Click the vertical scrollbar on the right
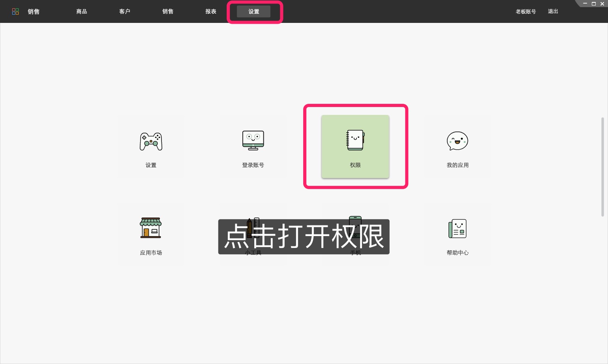The height and width of the screenshot is (364, 608). pos(602,167)
